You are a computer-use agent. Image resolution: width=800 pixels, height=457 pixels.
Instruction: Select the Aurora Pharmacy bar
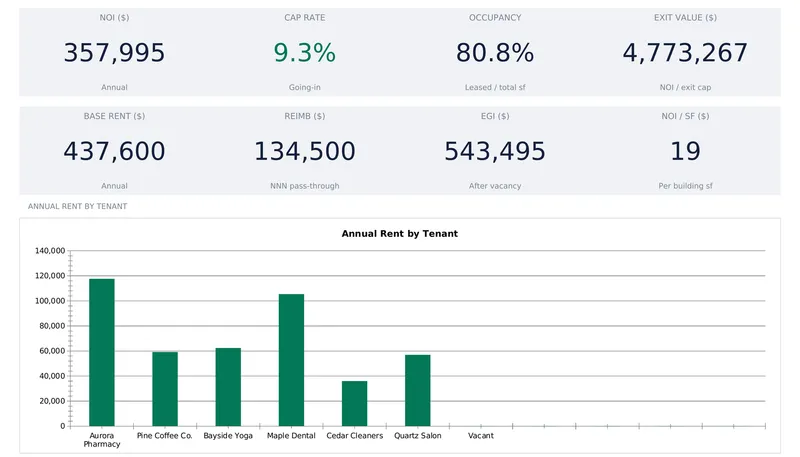click(x=102, y=352)
